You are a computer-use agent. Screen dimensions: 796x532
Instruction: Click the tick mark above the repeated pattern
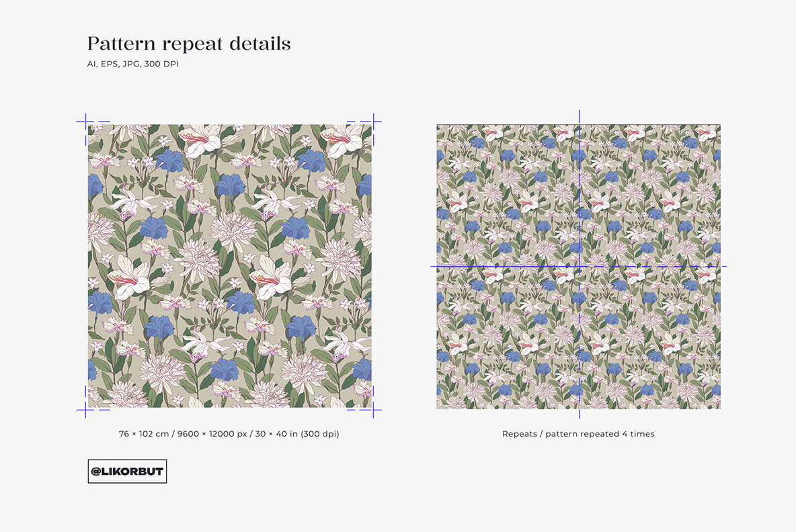[579, 116]
